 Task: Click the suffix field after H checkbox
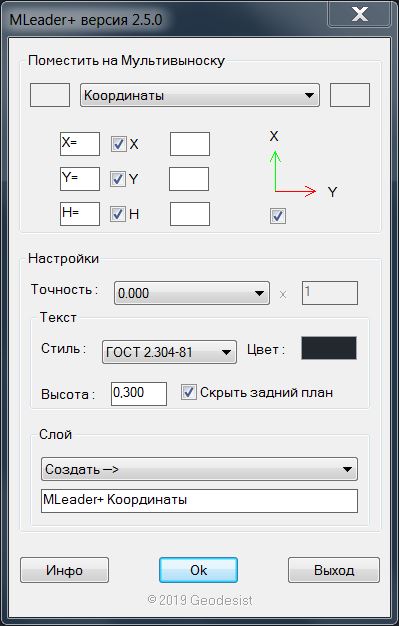coord(190,214)
